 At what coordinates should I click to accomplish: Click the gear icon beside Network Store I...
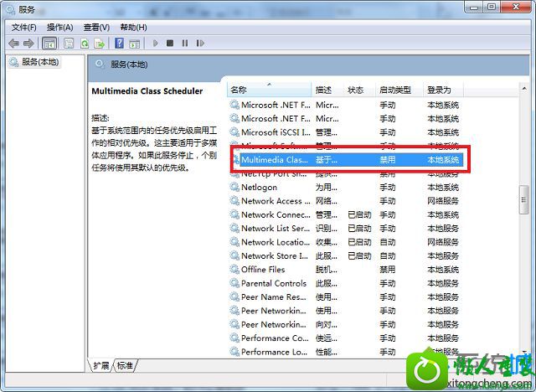234,255
